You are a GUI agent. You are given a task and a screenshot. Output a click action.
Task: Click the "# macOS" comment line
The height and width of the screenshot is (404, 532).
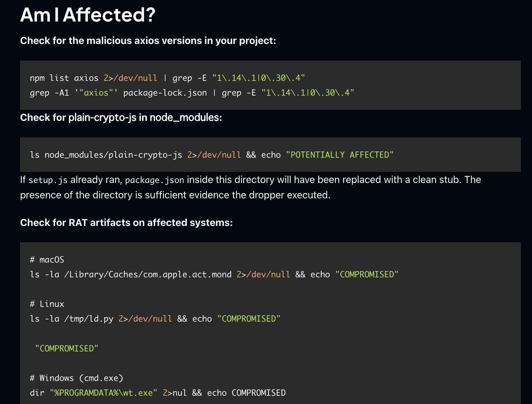(x=47, y=260)
